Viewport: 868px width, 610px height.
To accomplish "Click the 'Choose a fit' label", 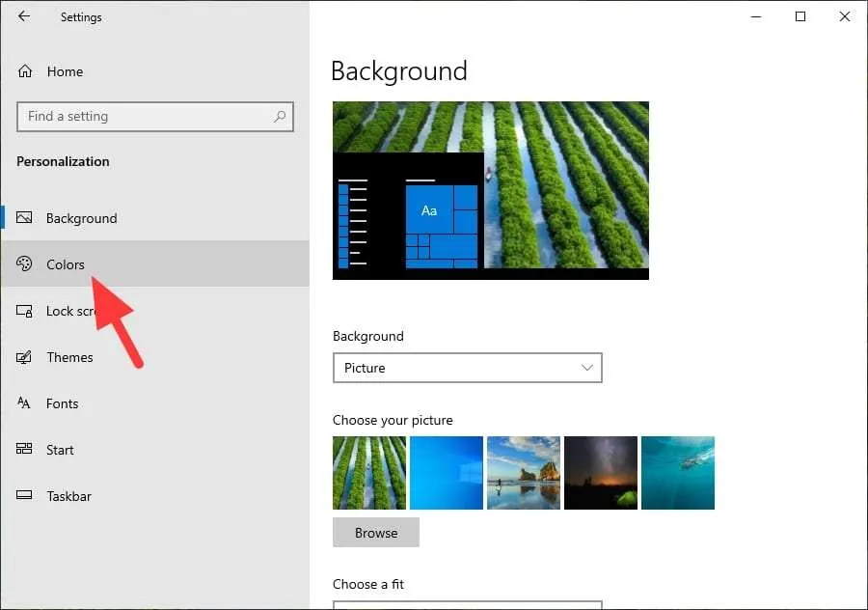I will pos(368,585).
